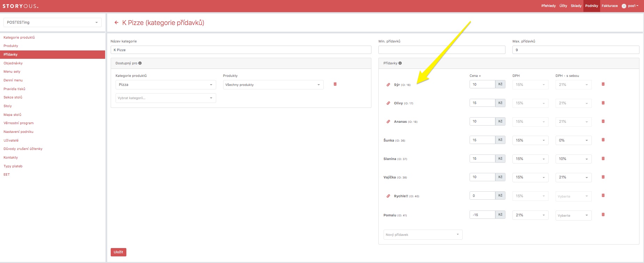
Task: Open EET in sidebar
Action: (7, 175)
